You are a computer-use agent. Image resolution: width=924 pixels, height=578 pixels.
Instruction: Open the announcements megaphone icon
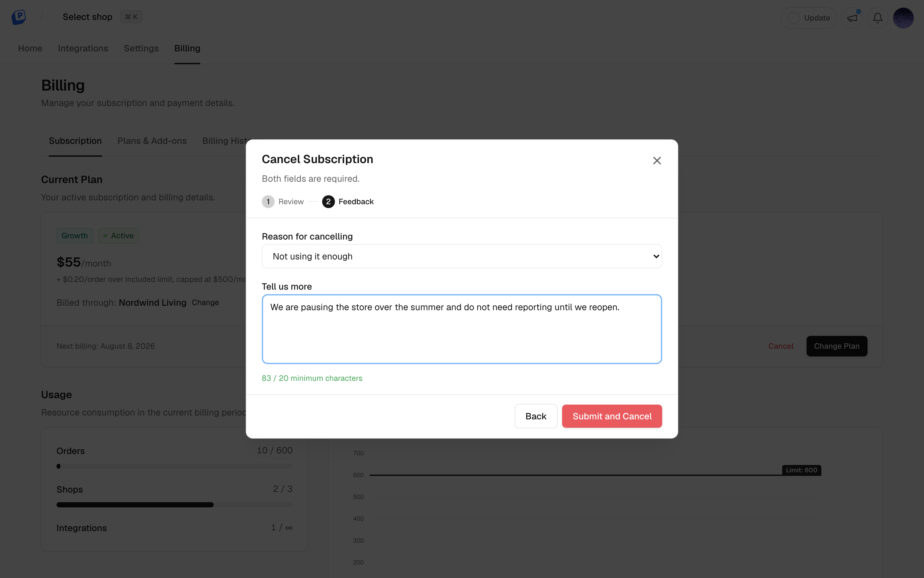852,18
